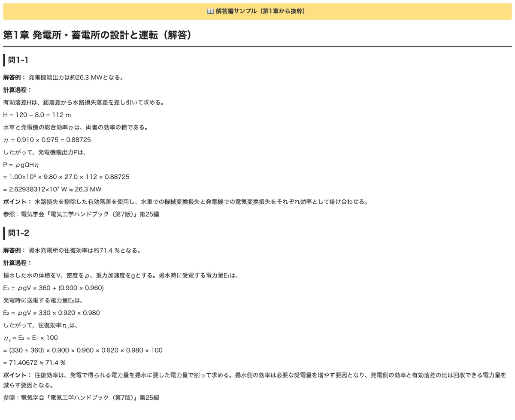Click the line "したがって、発電機端出力Pは、"
The width and height of the screenshot is (515, 420).
tap(45, 152)
